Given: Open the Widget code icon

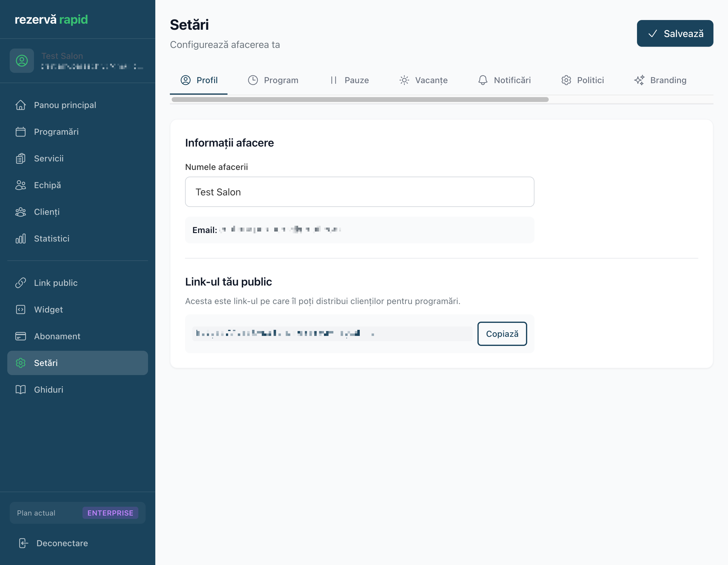Looking at the screenshot, I should tap(21, 310).
